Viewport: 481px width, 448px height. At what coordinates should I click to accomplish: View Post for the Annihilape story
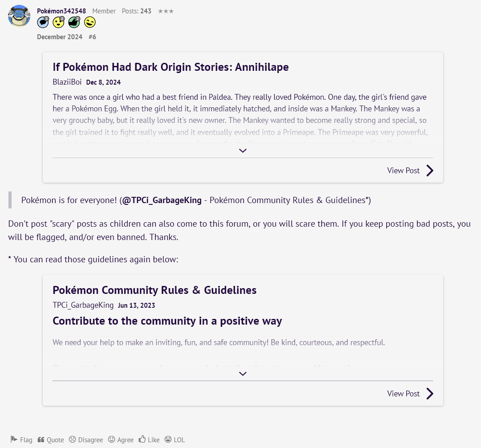[403, 171]
